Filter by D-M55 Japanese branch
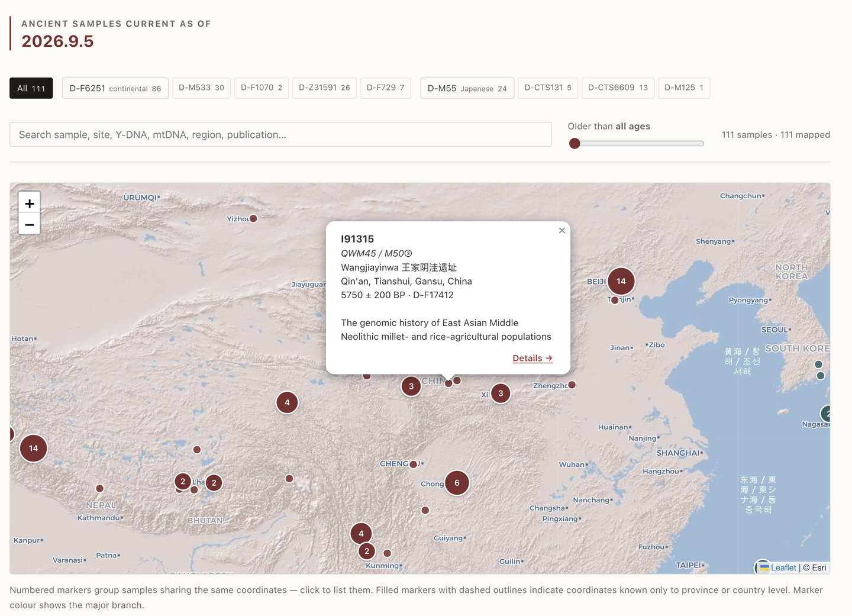Viewport: 852px width, 616px height. pos(467,88)
